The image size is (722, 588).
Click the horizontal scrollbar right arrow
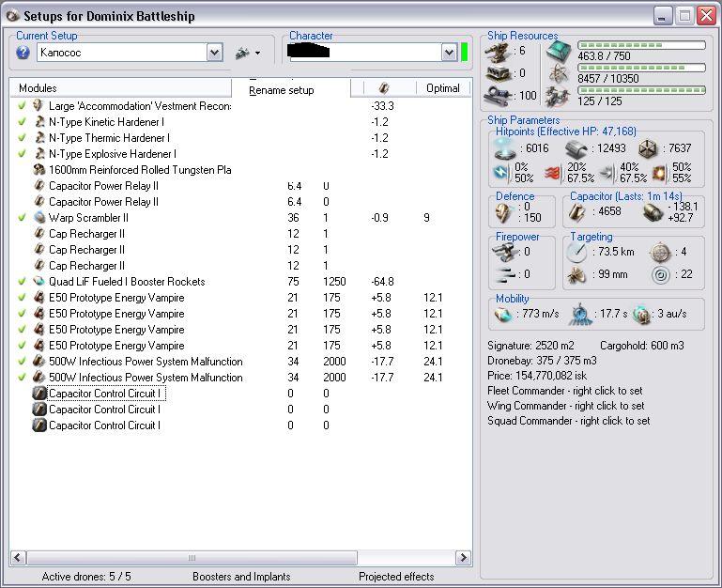click(463, 558)
